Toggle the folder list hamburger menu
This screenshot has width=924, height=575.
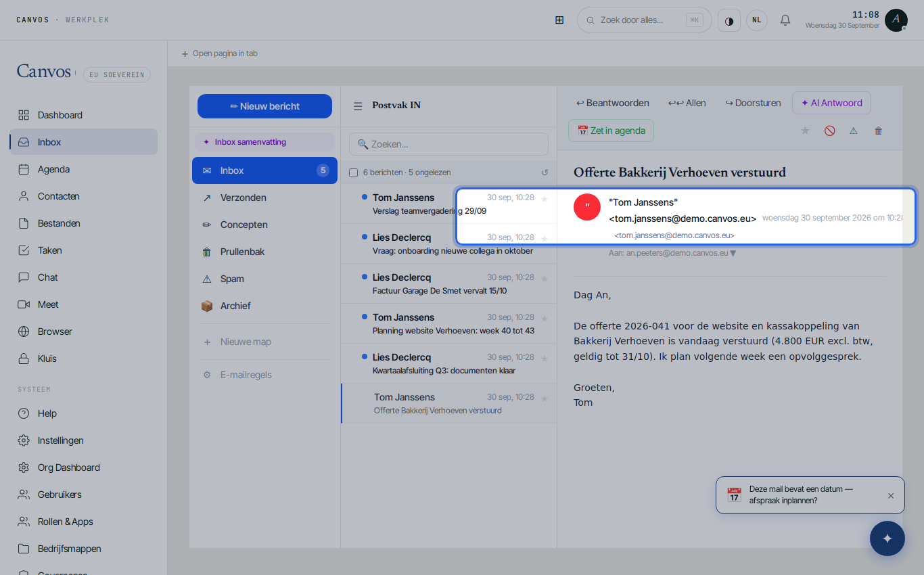358,106
